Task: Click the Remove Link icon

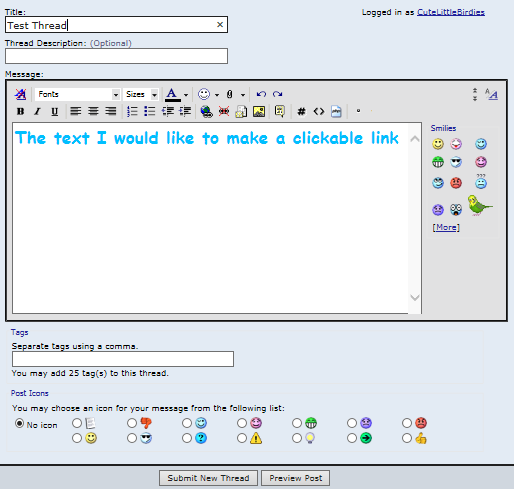Action: (224, 111)
